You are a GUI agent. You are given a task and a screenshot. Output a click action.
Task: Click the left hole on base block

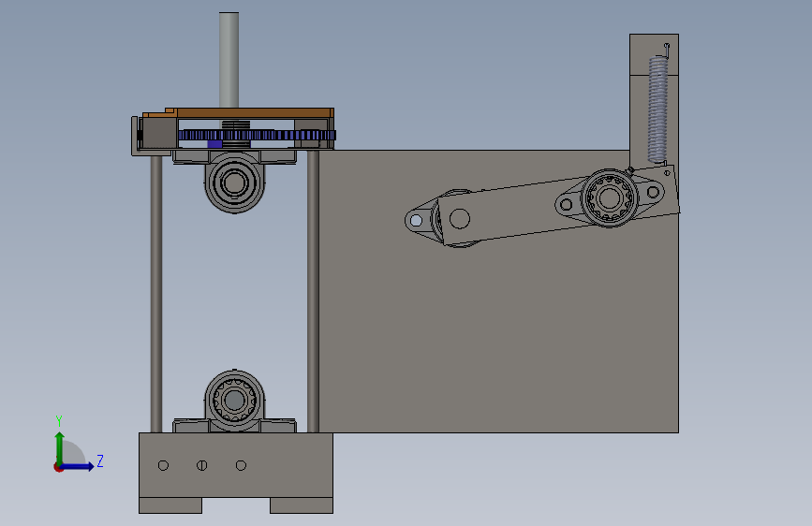[x=163, y=465]
